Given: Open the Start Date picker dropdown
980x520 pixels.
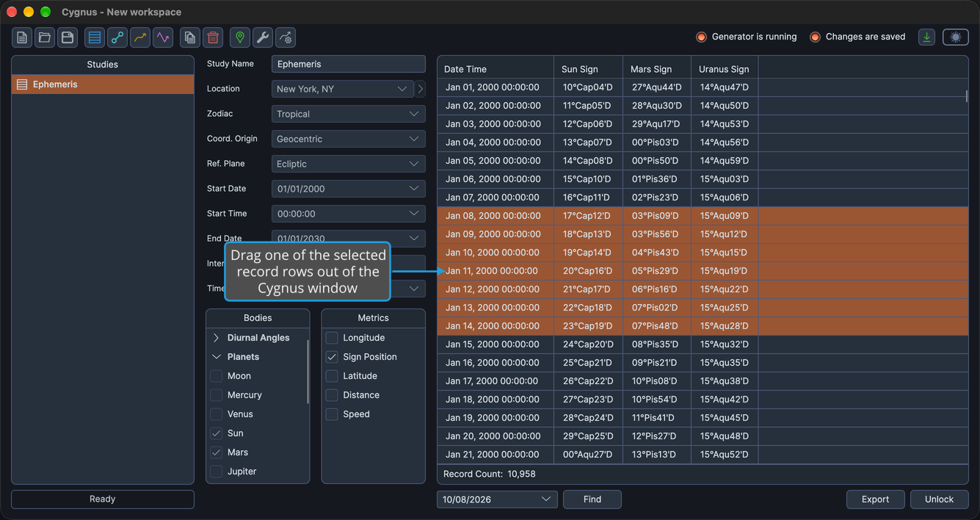Looking at the screenshot, I should tap(349, 189).
